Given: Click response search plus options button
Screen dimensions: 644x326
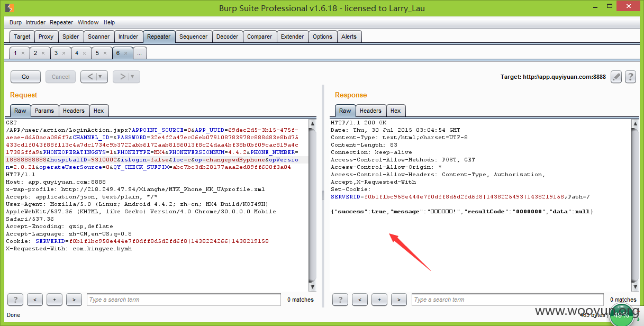Looking at the screenshot, I should pos(379,300).
